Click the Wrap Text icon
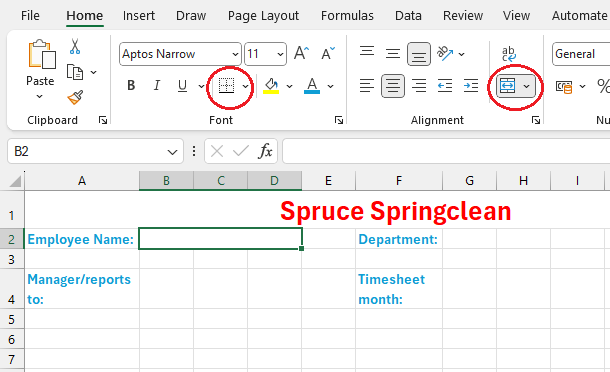This screenshot has width=610, height=372. click(508, 54)
